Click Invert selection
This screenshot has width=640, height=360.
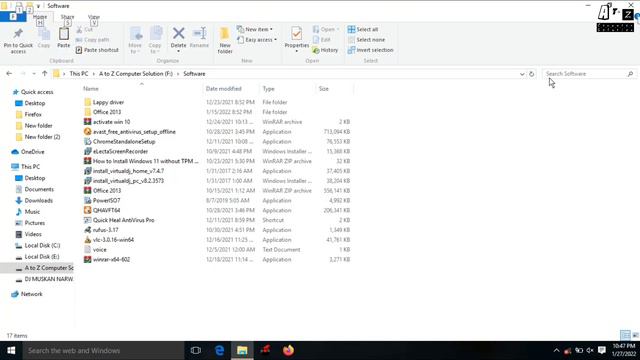371,50
